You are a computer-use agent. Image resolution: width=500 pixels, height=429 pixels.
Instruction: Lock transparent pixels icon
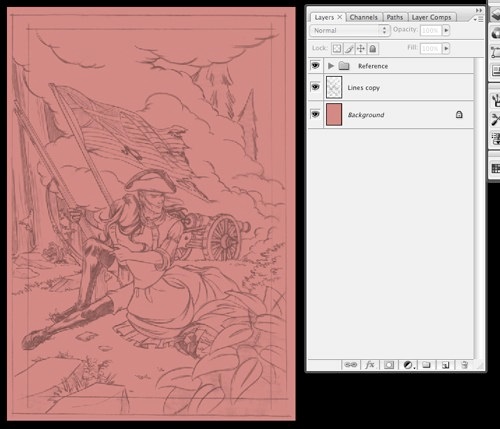(337, 49)
